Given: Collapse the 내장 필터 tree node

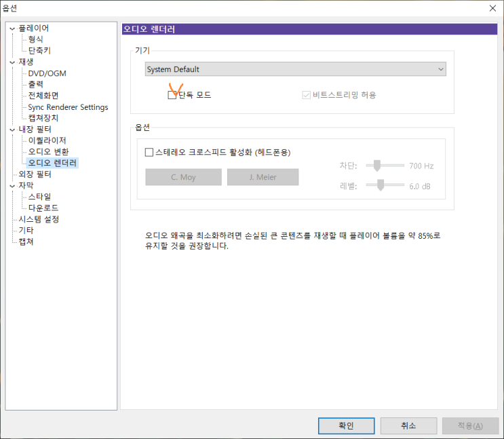Looking at the screenshot, I should coord(12,130).
